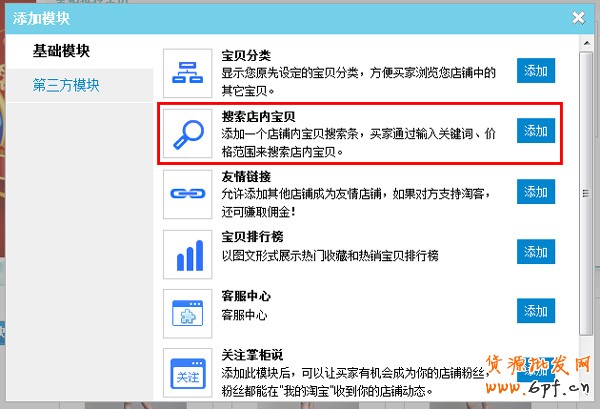Select the 搜索店内宝贝 title text
The width and height of the screenshot is (600, 409).
click(258, 117)
